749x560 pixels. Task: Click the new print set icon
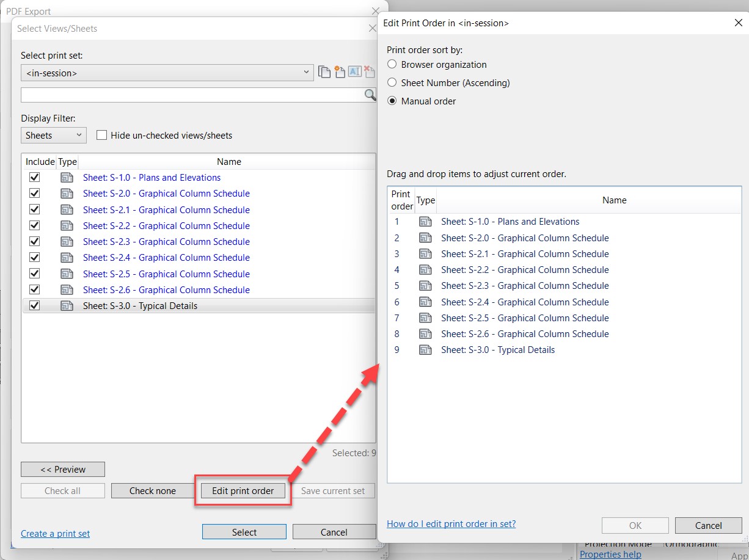click(x=339, y=73)
